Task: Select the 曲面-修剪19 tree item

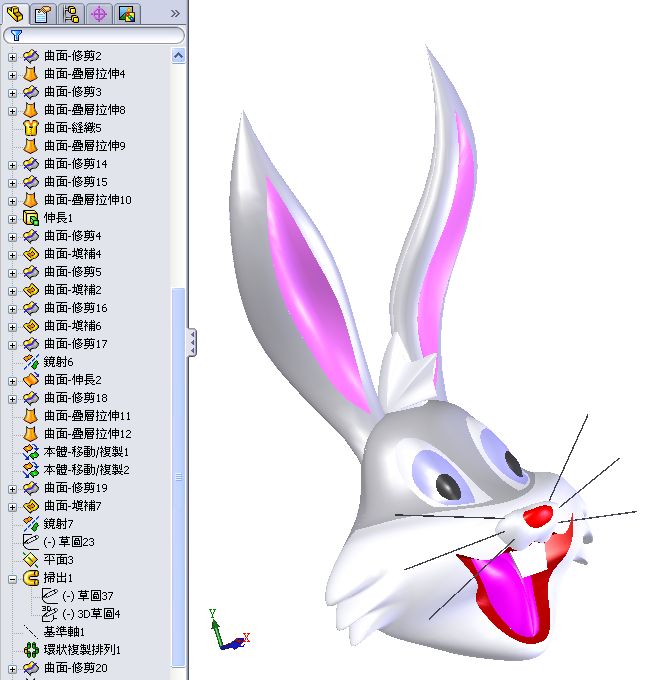Action: click(76, 488)
